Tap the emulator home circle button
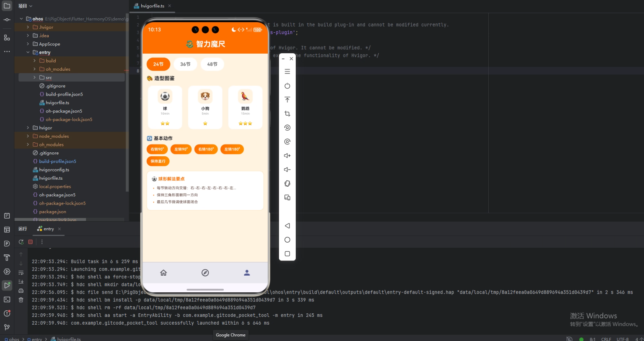 [287, 240]
